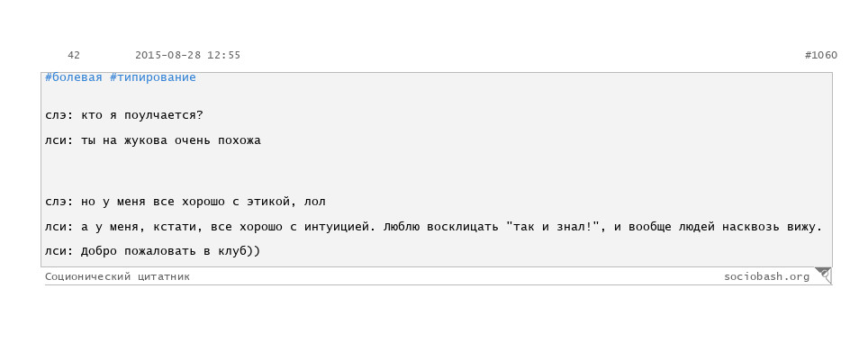Open the #типирование hashtag
The image size is (868, 352).
153,77
